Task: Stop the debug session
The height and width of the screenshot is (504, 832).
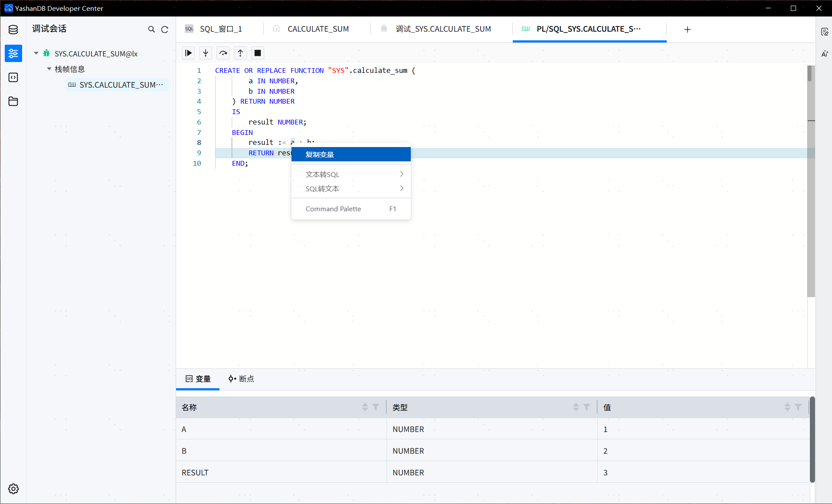Action: (x=258, y=53)
